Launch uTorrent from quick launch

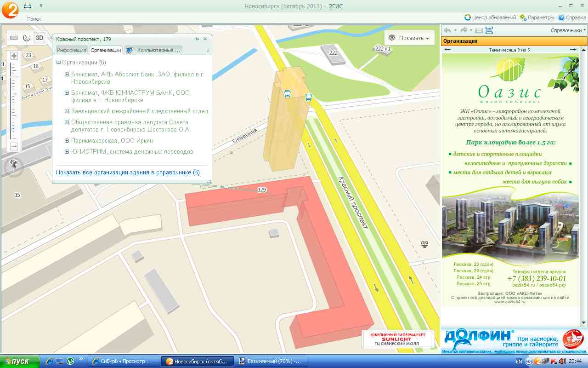point(70,361)
